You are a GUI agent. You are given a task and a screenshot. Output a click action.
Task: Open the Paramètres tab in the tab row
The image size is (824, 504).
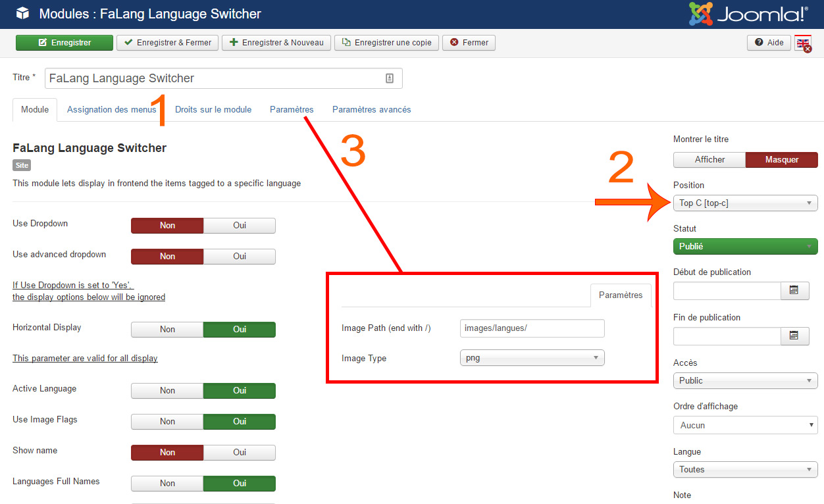point(292,110)
